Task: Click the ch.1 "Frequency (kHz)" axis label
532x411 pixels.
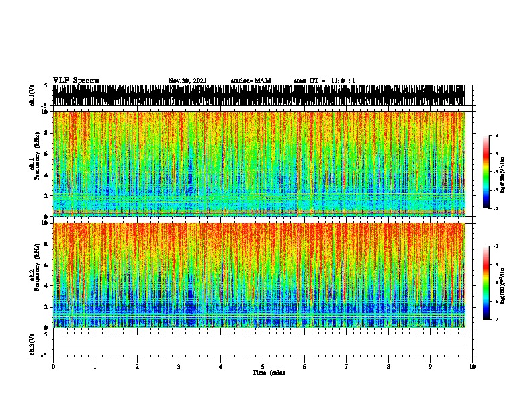Action: [x=37, y=156]
